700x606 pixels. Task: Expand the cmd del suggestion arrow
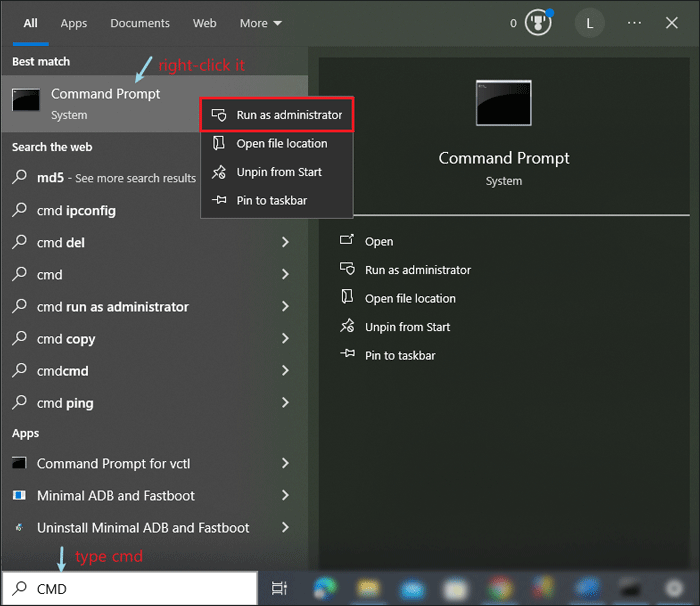coord(285,242)
